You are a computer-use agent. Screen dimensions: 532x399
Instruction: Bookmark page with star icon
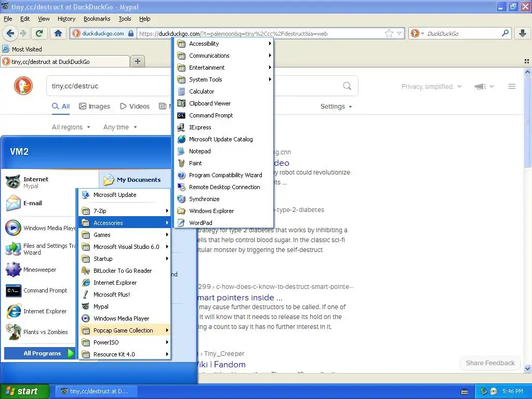389,33
